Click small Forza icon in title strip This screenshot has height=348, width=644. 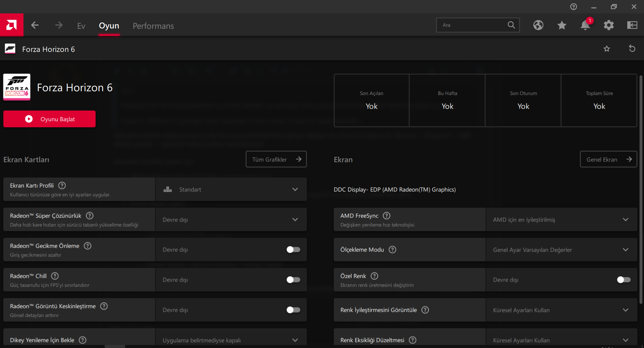[x=10, y=49]
